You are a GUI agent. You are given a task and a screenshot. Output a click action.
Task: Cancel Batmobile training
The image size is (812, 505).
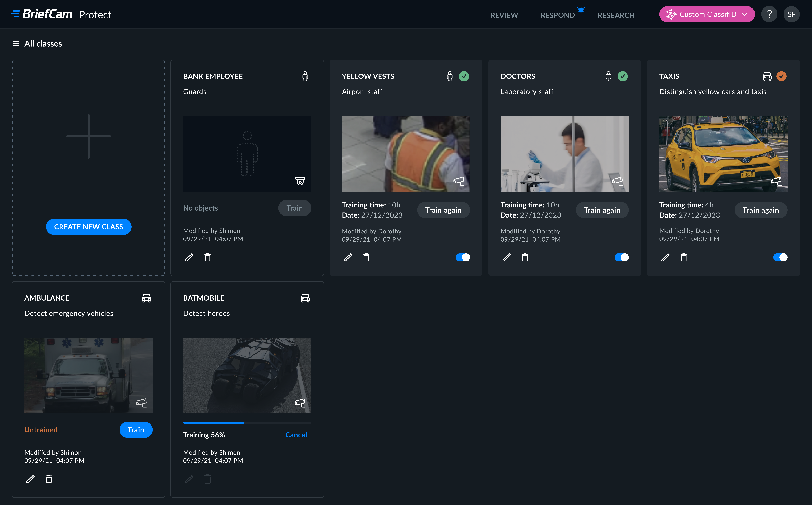coord(296,435)
